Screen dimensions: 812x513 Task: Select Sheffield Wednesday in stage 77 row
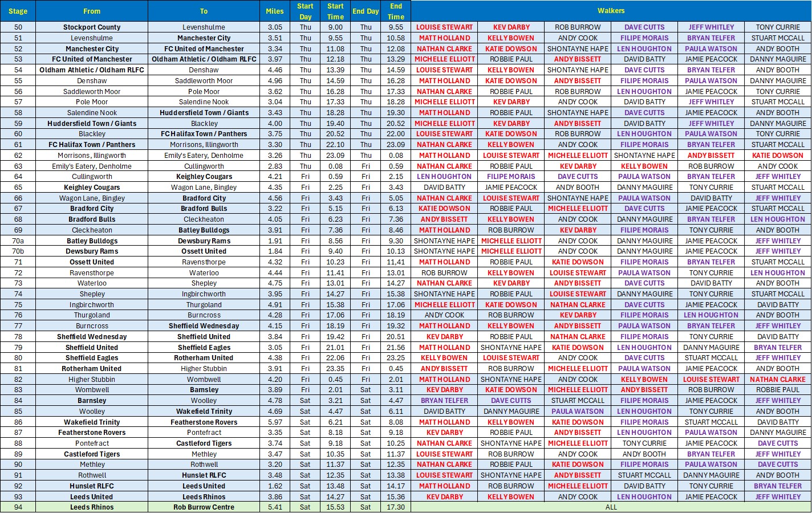204,326
